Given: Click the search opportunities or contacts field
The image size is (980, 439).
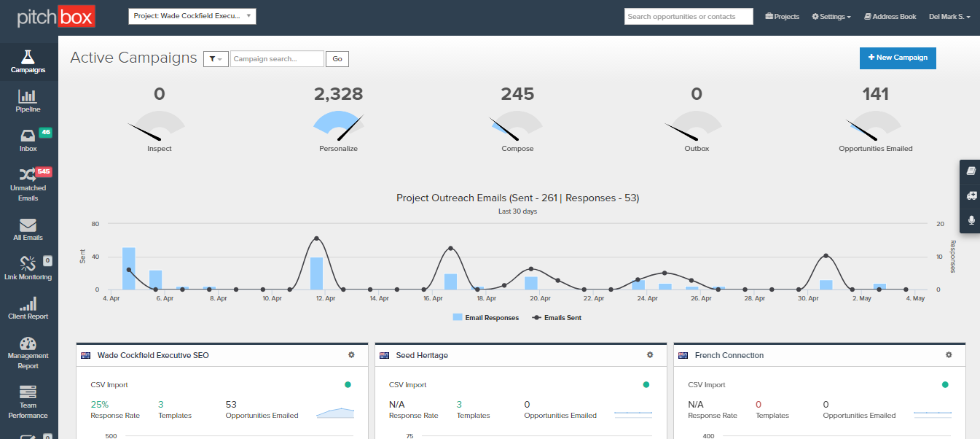Looking at the screenshot, I should [689, 17].
